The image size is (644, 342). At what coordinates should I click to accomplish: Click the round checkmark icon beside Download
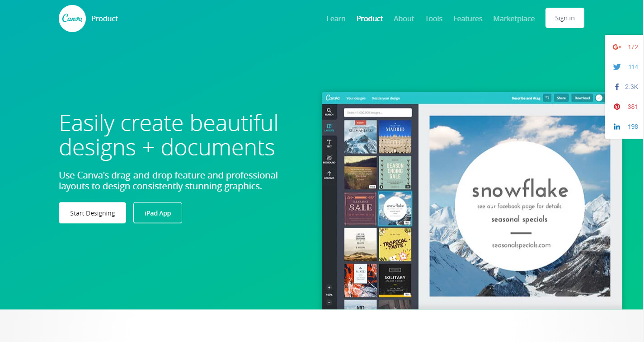click(x=599, y=98)
